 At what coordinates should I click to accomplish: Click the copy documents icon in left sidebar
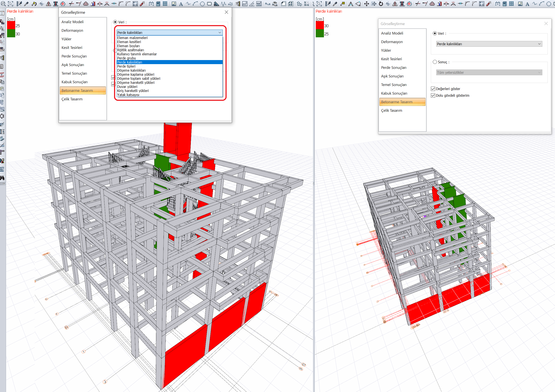click(2, 81)
